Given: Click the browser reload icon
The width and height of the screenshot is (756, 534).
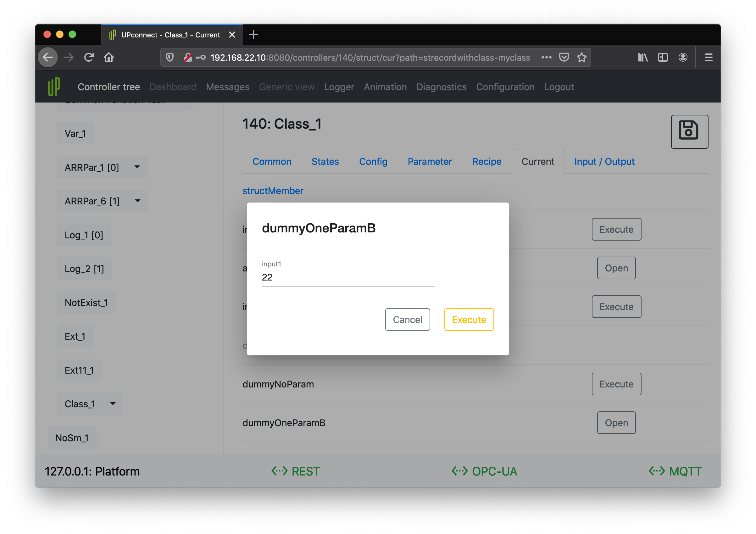Looking at the screenshot, I should [89, 58].
